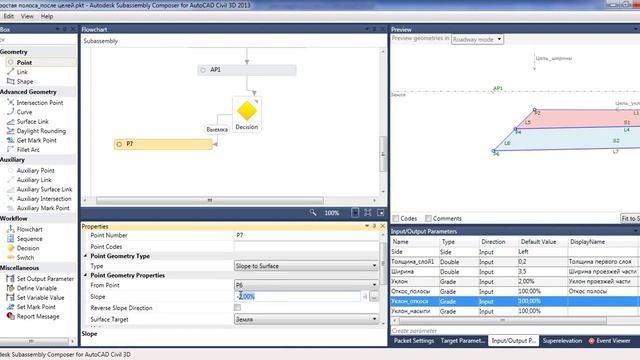This screenshot has height=360, width=640.
Task: Select the Shape geometry tool
Action: coord(24,81)
